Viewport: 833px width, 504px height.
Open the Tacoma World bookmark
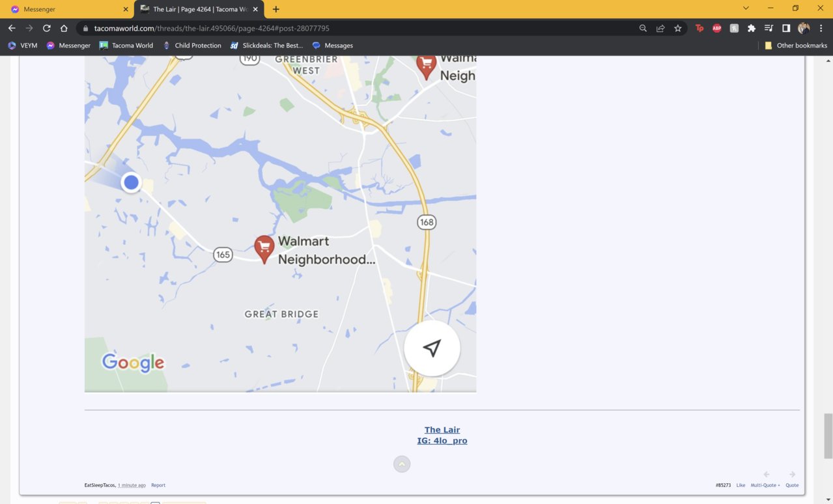point(126,46)
